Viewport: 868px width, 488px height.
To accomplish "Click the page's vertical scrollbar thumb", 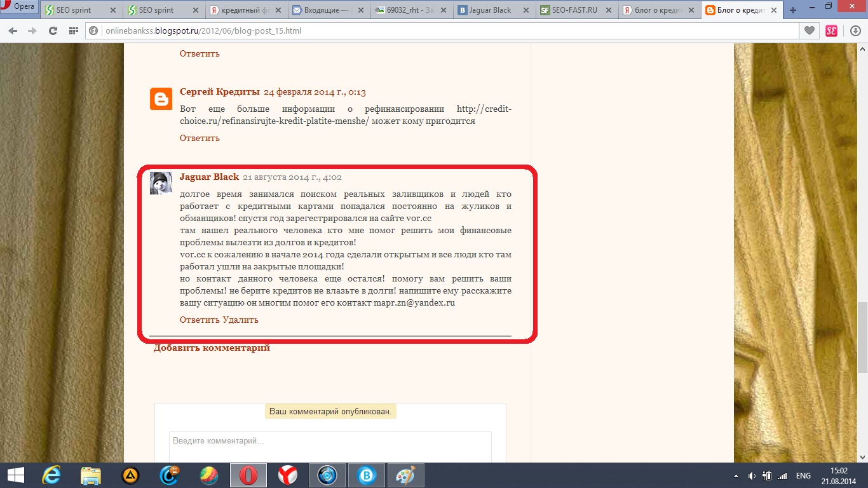I will pos(862,337).
